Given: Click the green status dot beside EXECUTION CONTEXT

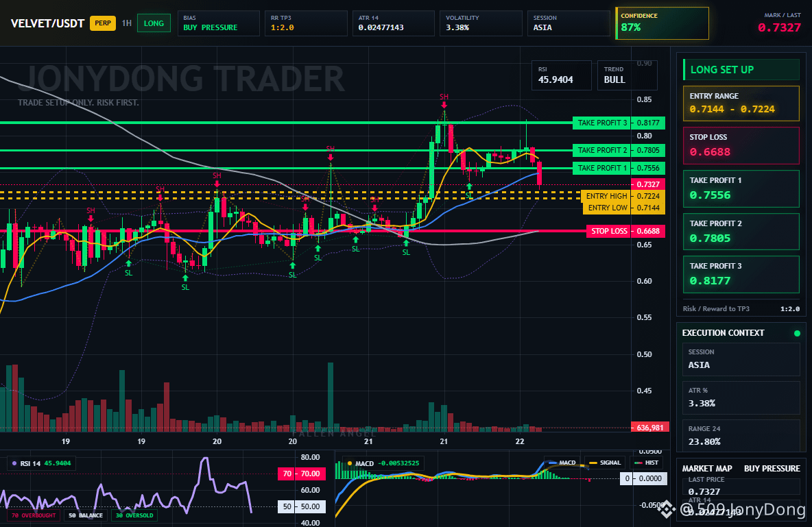Looking at the screenshot, I should (x=797, y=333).
